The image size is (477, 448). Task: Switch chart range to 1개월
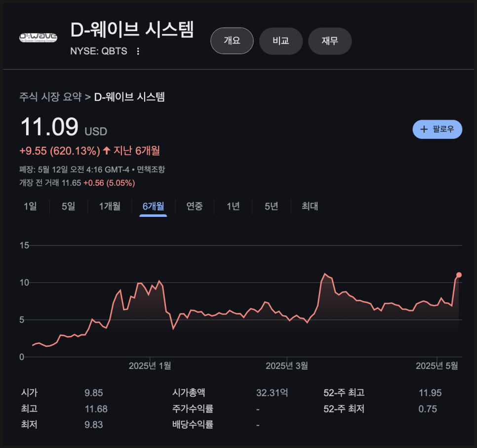pos(110,206)
